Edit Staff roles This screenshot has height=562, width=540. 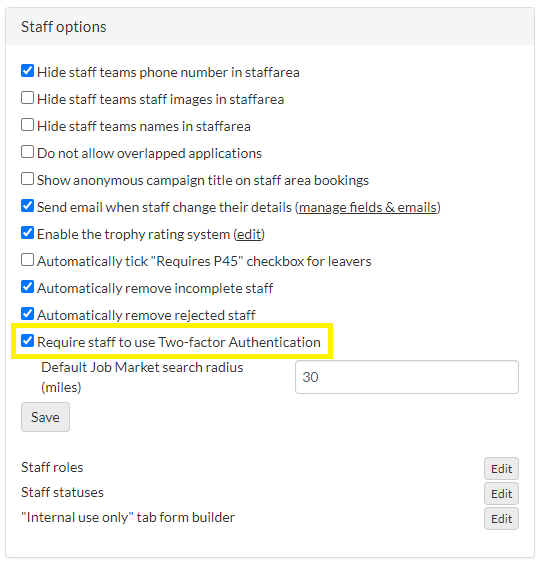pyautogui.click(x=501, y=468)
